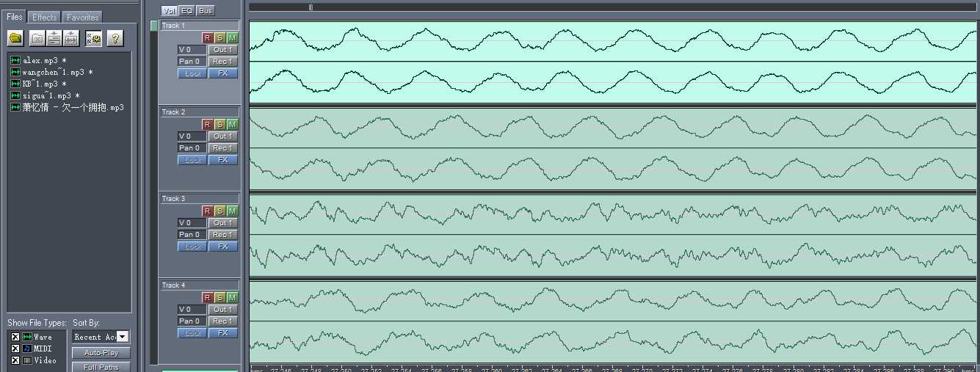980x372 pixels.
Task: Select the Track 1 waveform clip
Action: click(613, 62)
